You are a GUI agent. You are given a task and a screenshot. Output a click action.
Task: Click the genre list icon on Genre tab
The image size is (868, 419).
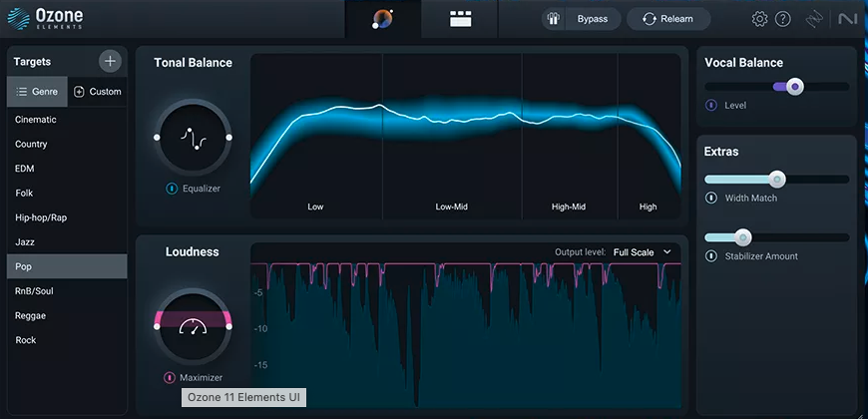22,92
